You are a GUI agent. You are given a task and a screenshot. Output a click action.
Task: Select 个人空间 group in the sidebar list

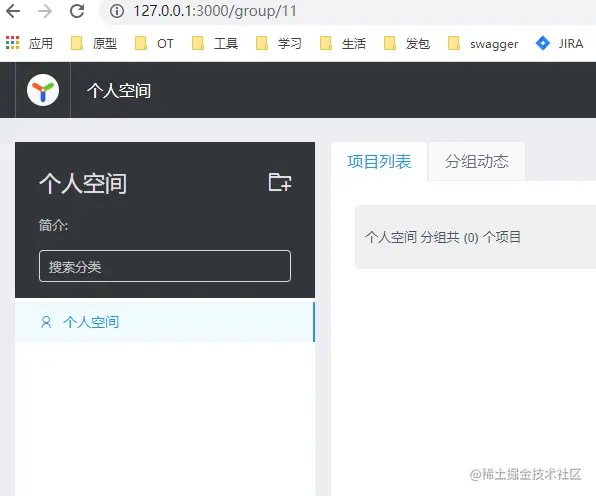pos(165,322)
